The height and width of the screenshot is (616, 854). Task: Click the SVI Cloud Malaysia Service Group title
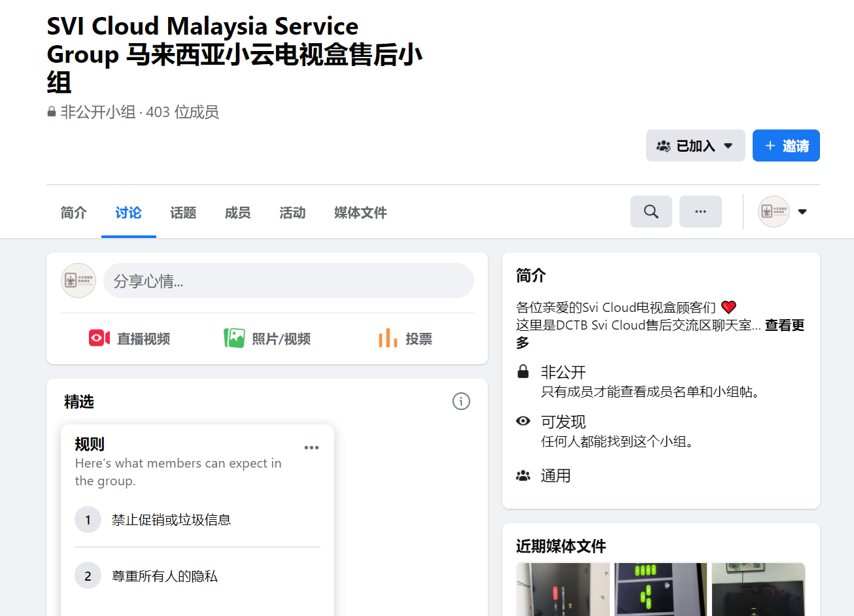pyautogui.click(x=235, y=54)
